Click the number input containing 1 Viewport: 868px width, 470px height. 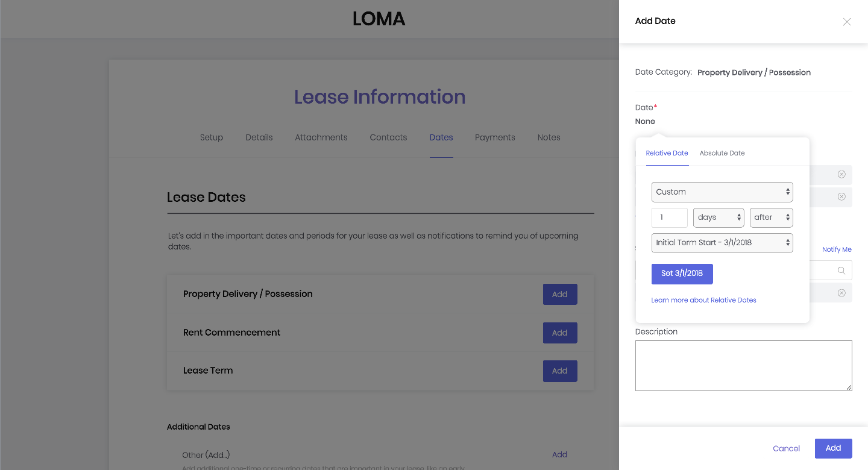(669, 218)
